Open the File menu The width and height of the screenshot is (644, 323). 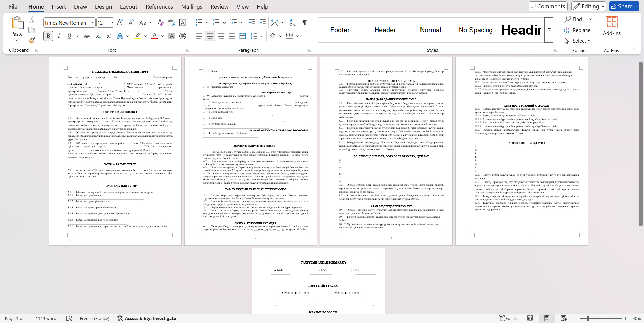tap(13, 7)
